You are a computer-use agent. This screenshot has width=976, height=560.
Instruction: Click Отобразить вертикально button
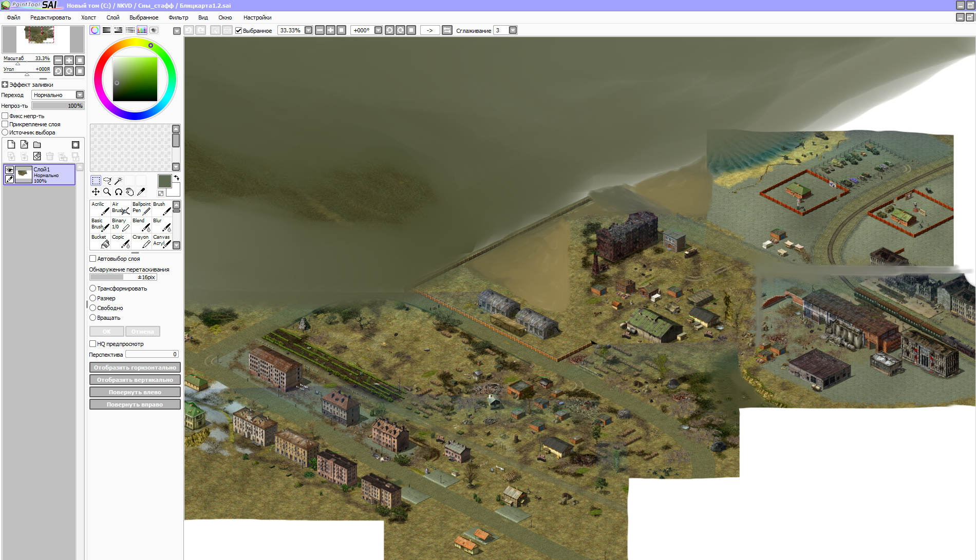click(135, 380)
